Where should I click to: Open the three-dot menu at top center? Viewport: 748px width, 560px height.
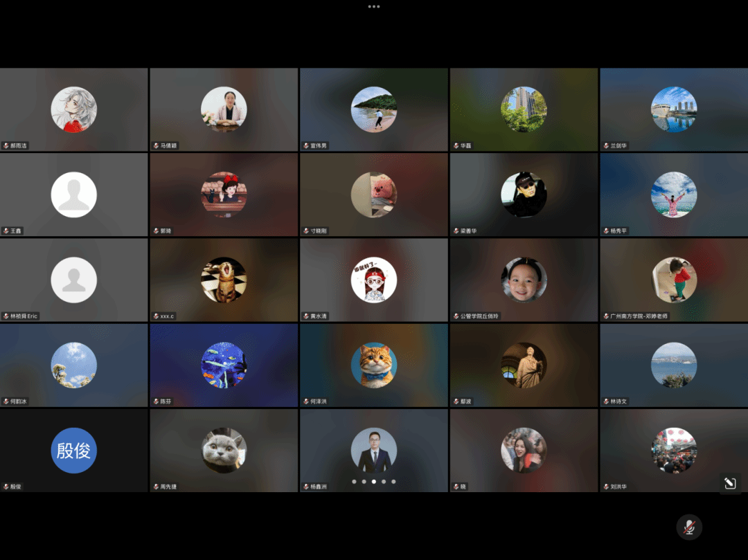[374, 6]
